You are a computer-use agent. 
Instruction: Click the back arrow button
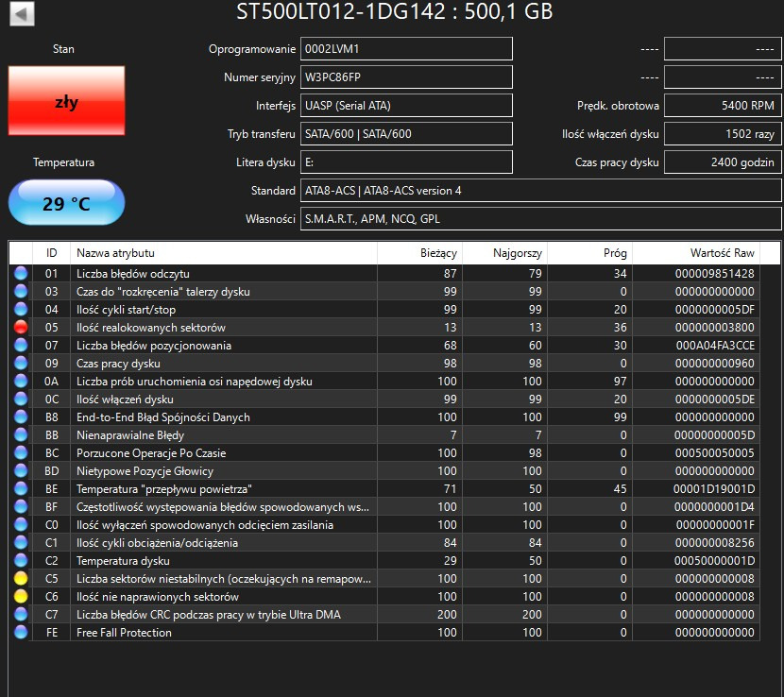22,13
